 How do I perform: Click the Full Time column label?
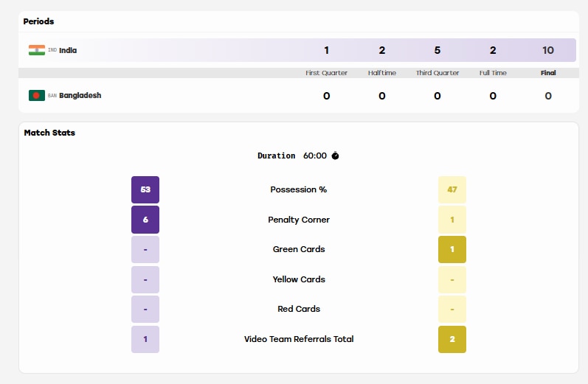(493, 73)
